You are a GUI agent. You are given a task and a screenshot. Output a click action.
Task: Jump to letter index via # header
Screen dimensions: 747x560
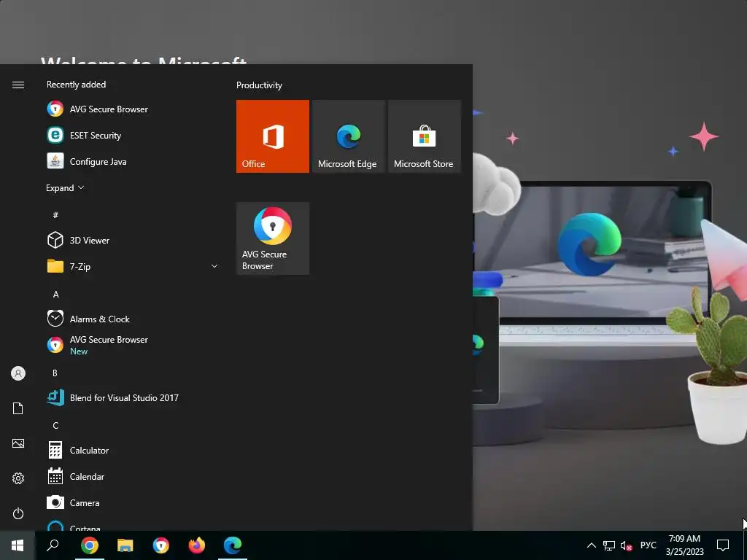[55, 215]
